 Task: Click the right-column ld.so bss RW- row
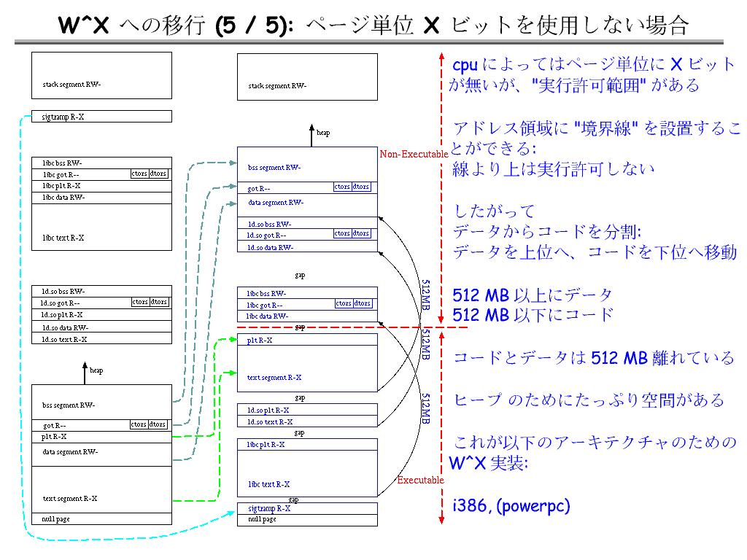pos(307,224)
